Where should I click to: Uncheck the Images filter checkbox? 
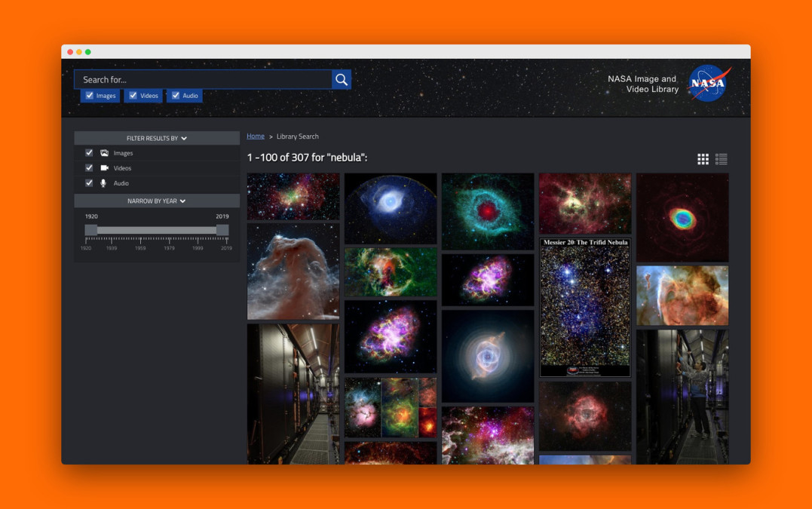(89, 152)
